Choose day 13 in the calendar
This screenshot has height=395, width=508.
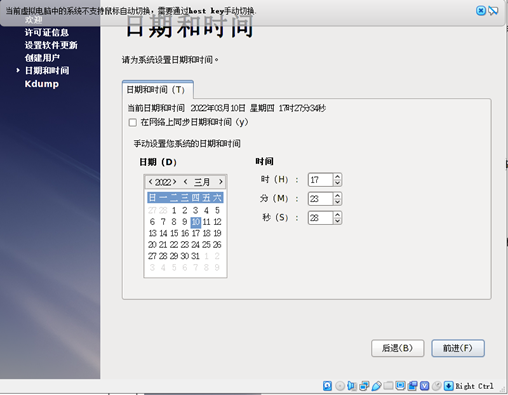(x=152, y=233)
